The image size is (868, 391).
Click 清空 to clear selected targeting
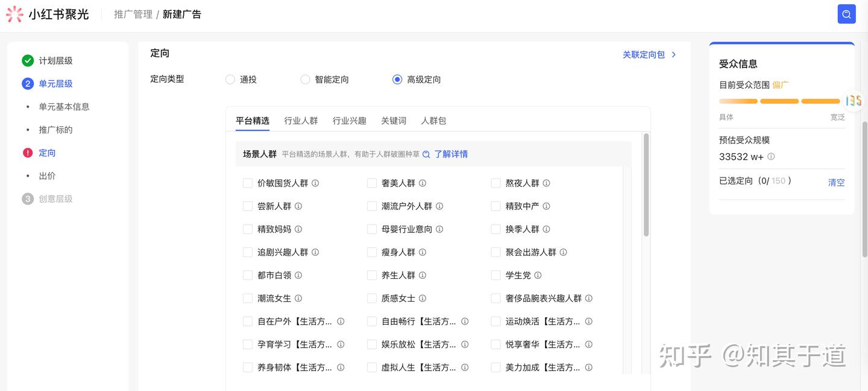pos(836,182)
